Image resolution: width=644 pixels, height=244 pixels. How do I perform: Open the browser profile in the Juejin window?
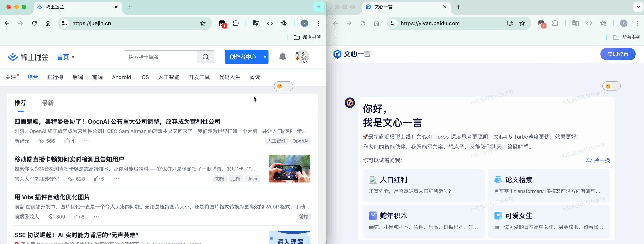304,23
